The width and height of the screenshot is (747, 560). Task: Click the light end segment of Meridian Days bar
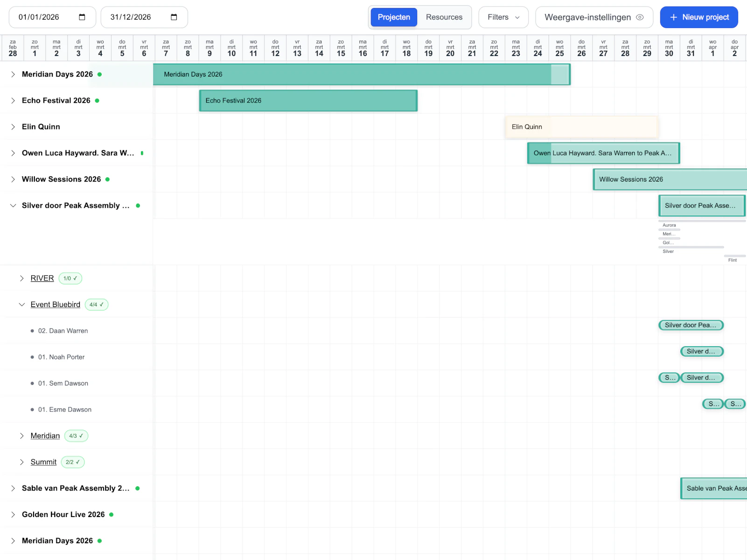559,75
